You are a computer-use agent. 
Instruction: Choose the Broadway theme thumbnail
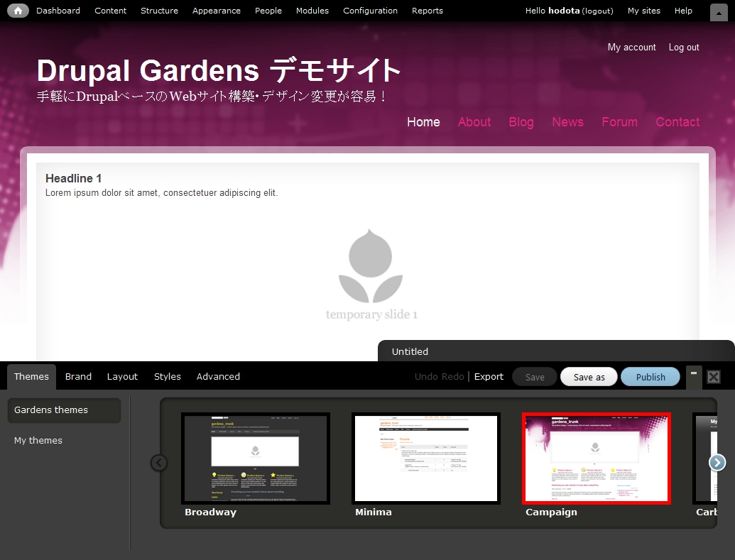click(256, 459)
